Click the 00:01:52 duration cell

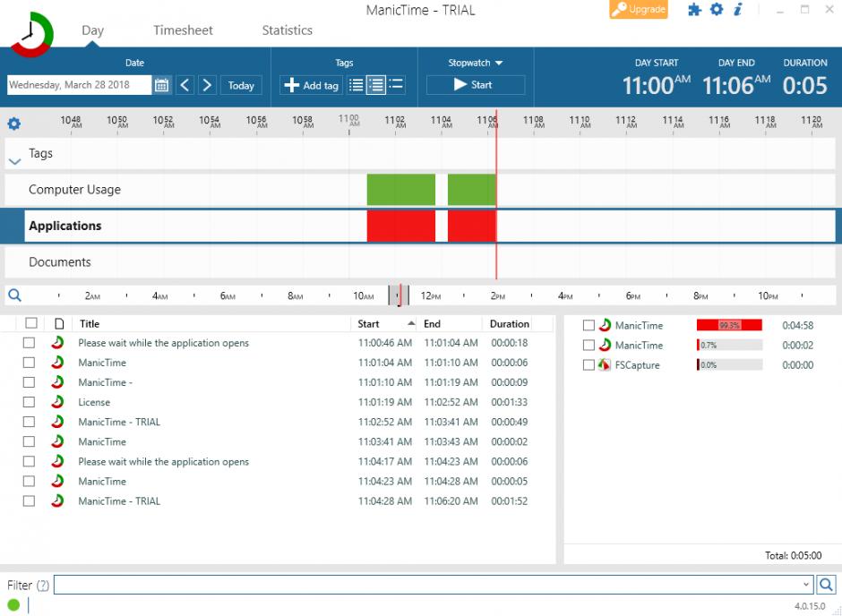click(x=509, y=500)
